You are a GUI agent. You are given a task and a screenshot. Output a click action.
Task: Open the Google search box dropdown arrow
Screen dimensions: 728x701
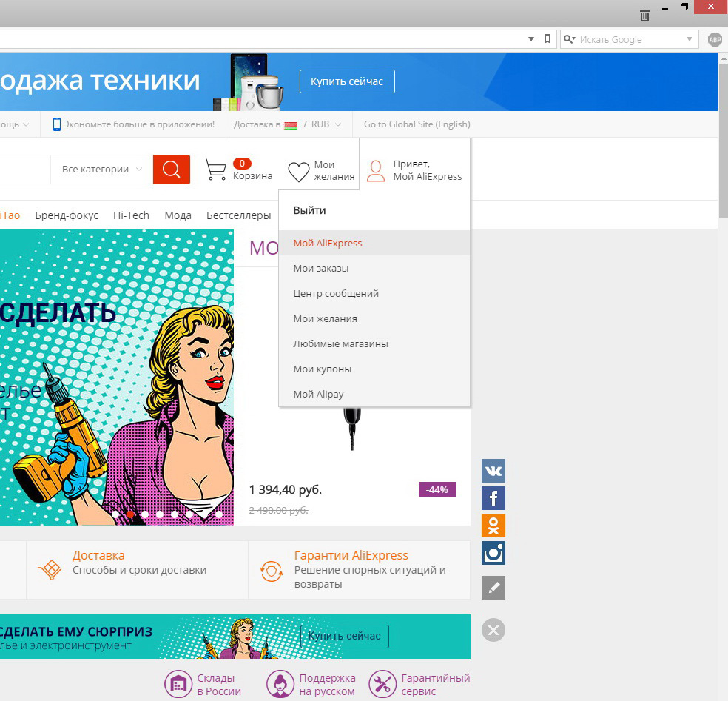coord(690,39)
